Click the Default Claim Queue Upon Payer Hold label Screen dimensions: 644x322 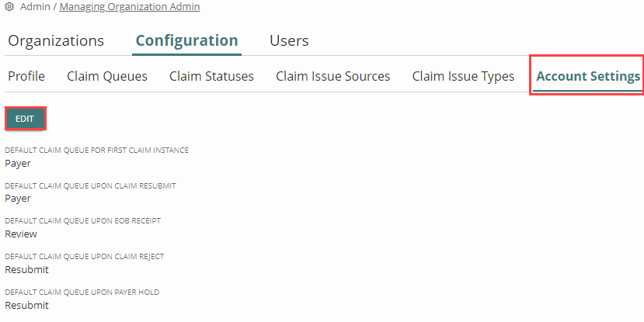[x=82, y=292]
